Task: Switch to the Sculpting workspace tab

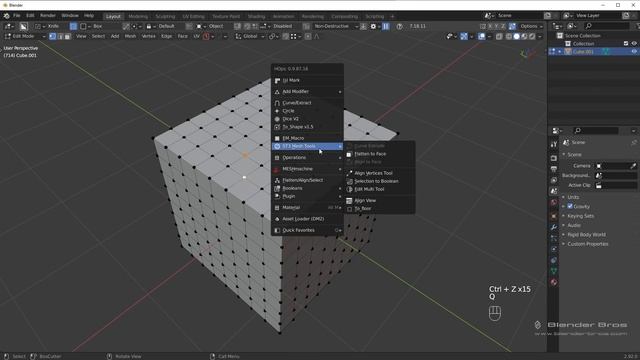Action: click(x=165, y=16)
